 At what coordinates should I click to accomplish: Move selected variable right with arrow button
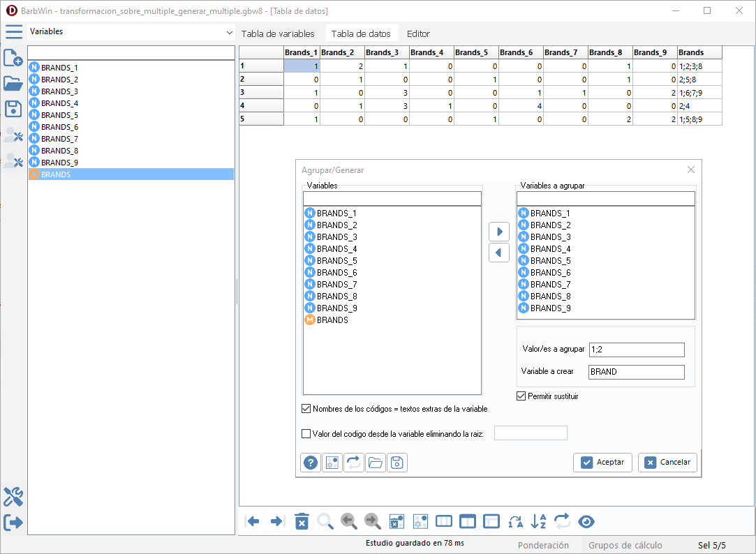pos(498,232)
